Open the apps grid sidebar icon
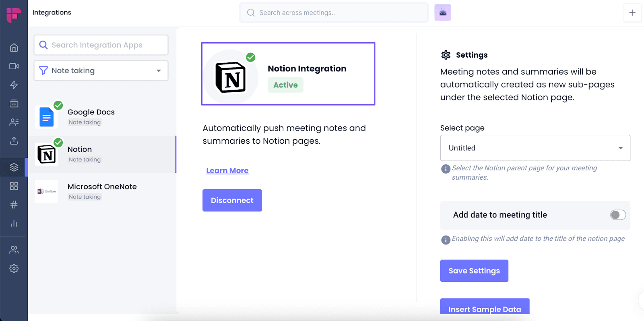The image size is (644, 321). click(14, 186)
